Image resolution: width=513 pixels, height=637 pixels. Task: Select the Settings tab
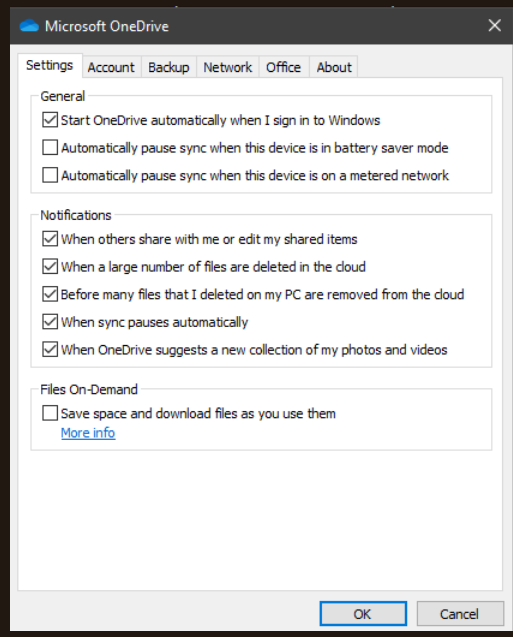50,65
